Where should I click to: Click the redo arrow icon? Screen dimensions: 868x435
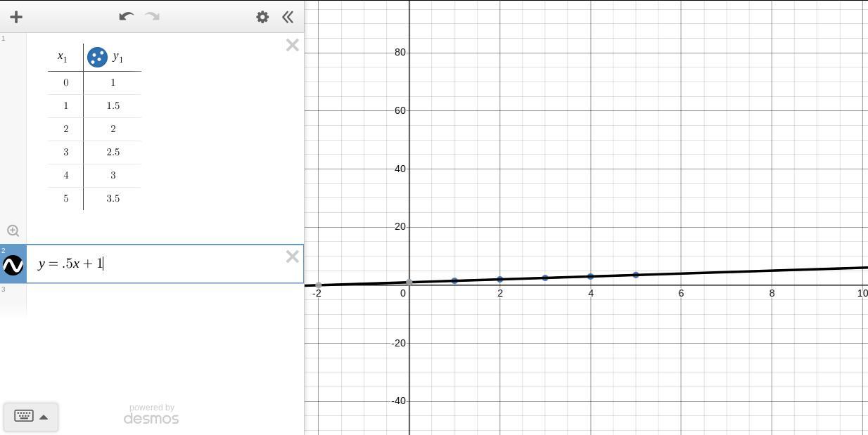pos(153,16)
